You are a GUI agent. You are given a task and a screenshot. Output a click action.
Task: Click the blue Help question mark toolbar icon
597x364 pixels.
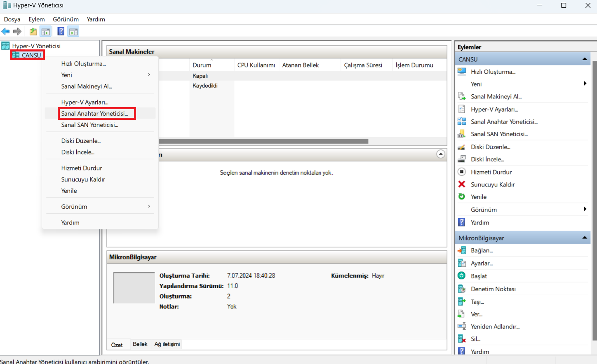tap(61, 31)
